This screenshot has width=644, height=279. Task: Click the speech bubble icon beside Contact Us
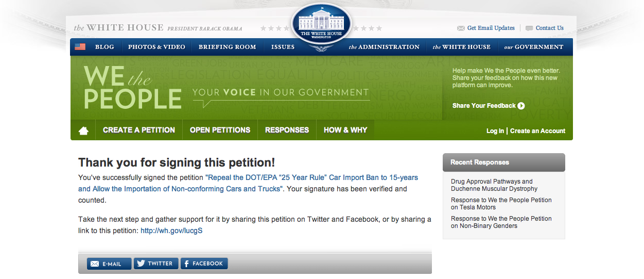click(x=529, y=28)
